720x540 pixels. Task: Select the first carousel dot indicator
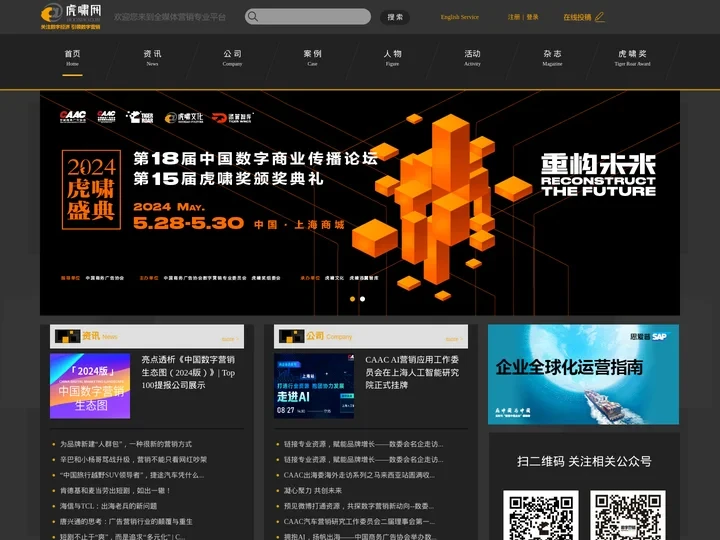coord(352,299)
